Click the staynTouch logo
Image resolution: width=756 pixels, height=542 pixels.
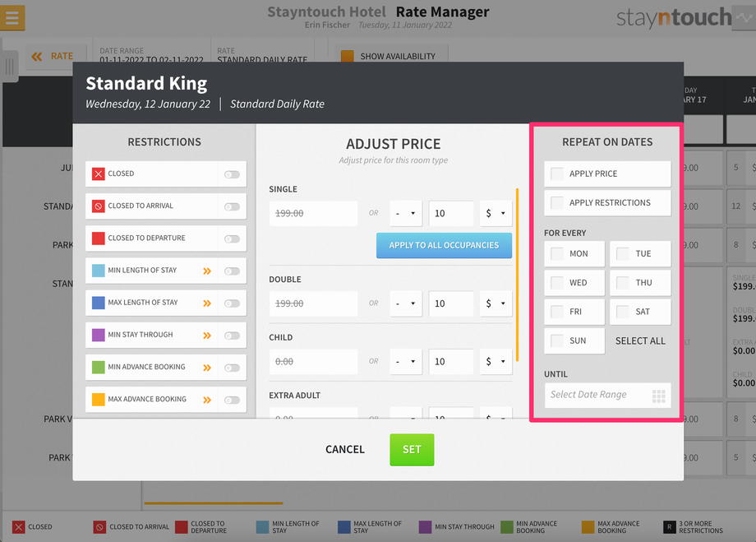[674, 17]
